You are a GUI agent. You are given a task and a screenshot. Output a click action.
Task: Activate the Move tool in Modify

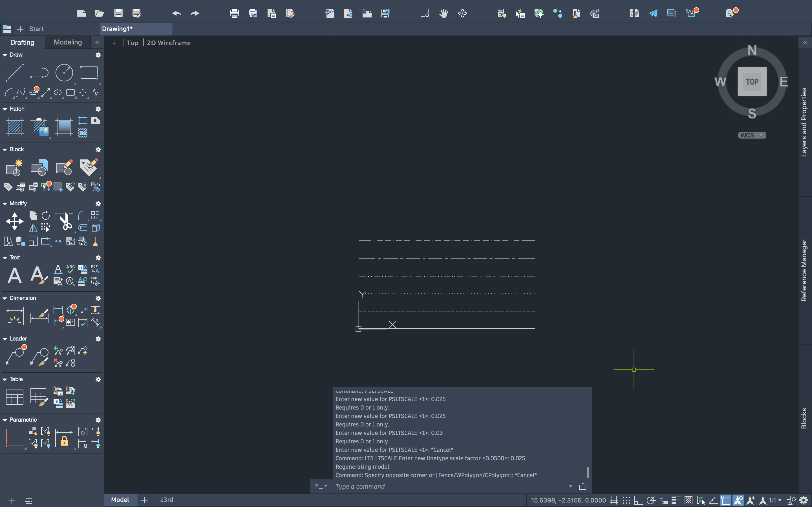tap(14, 221)
